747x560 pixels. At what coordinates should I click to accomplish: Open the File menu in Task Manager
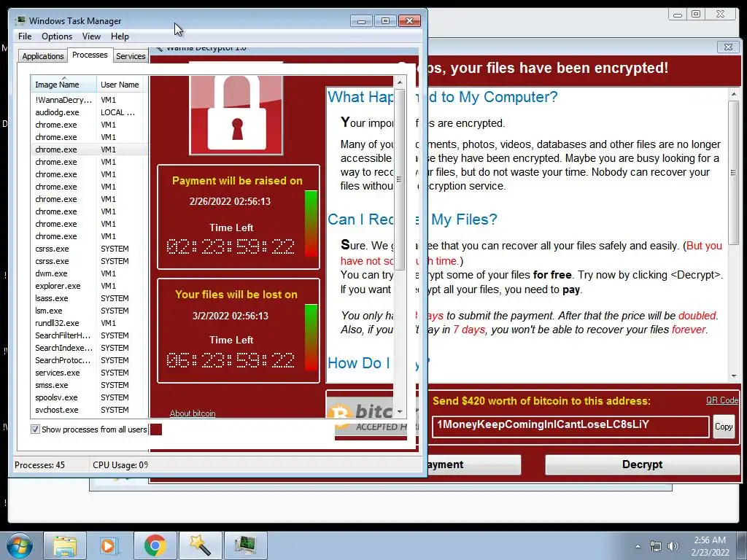coord(25,36)
